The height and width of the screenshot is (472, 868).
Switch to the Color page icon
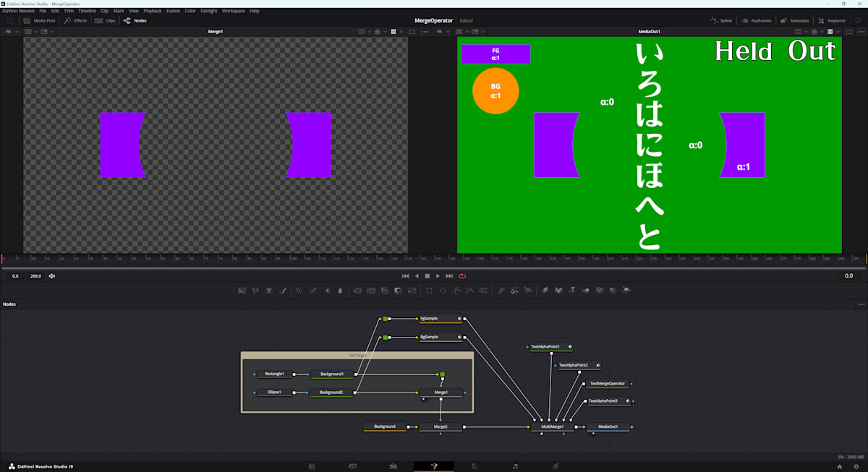(475, 466)
